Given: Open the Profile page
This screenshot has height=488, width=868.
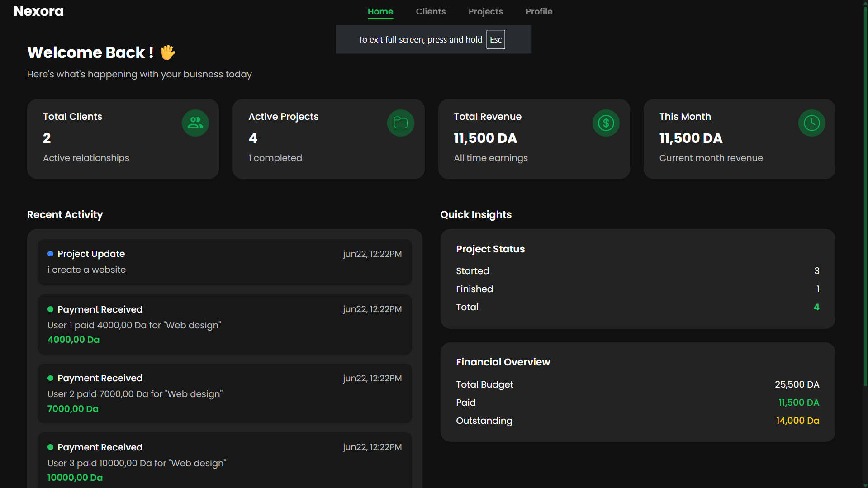Looking at the screenshot, I should click(538, 11).
